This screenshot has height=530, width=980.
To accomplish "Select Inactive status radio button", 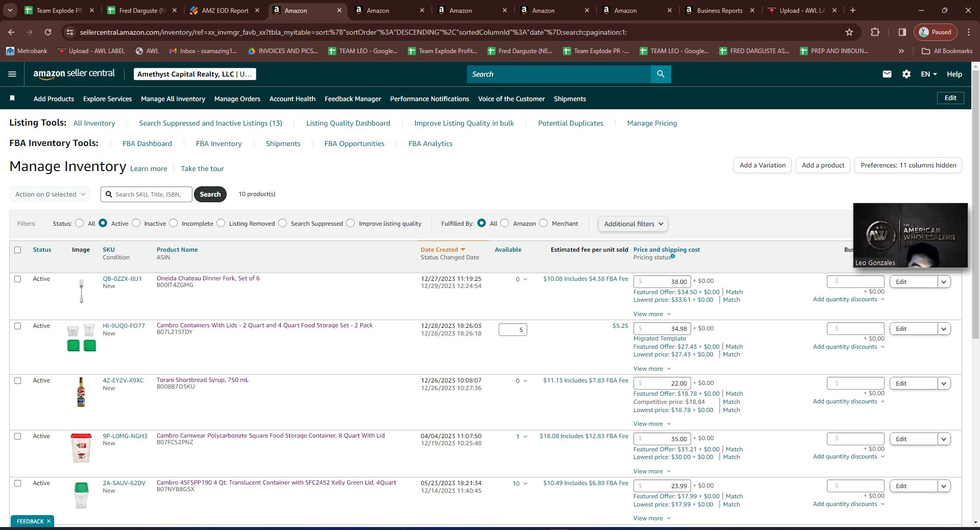I will (136, 223).
